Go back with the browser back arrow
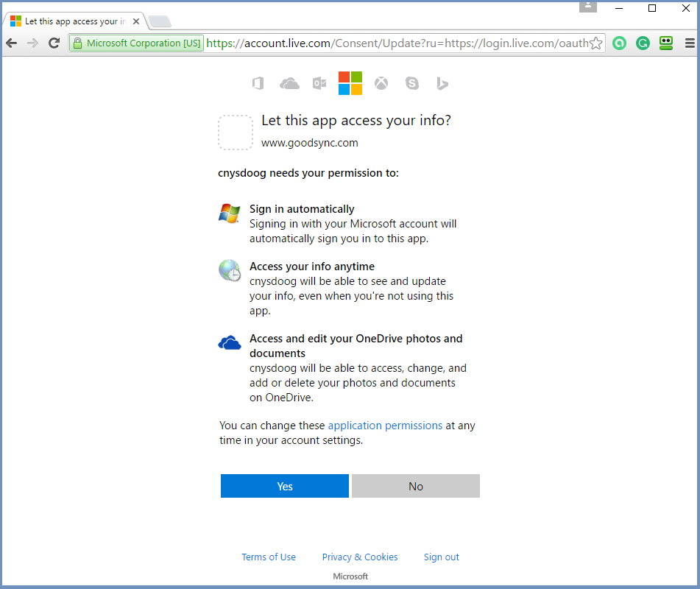The width and height of the screenshot is (700, 589). (12, 43)
